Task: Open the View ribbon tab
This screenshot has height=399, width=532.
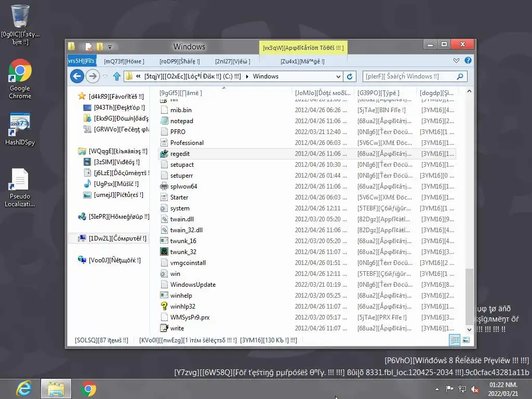Action: pyautogui.click(x=232, y=61)
